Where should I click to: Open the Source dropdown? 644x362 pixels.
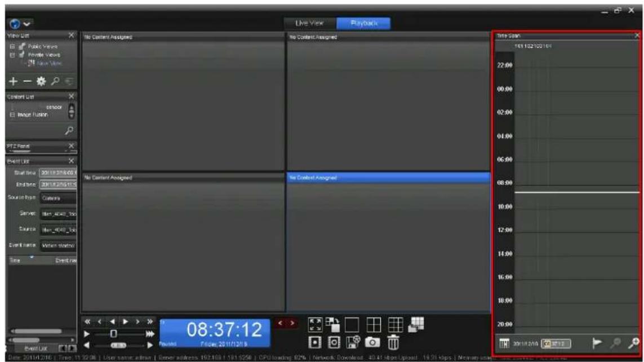(x=58, y=229)
